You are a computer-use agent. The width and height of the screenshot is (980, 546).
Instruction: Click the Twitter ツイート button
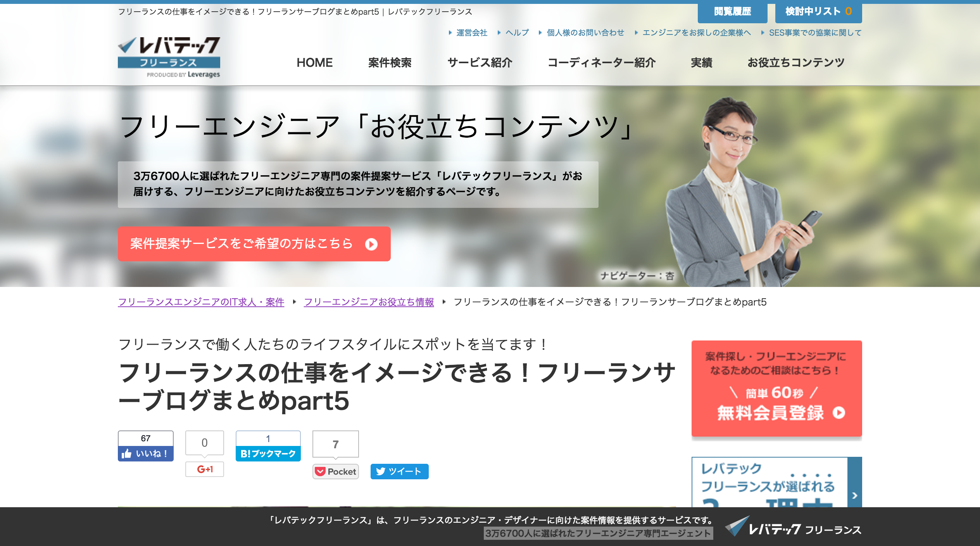(399, 472)
